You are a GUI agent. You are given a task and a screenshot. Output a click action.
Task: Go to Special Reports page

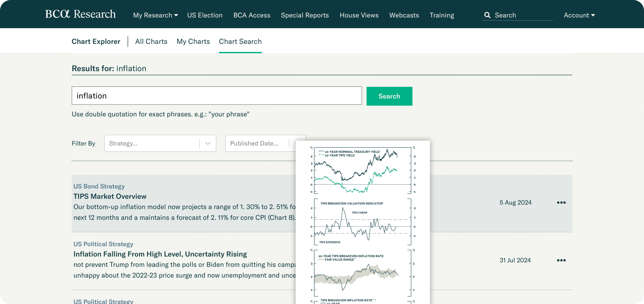pos(305,15)
